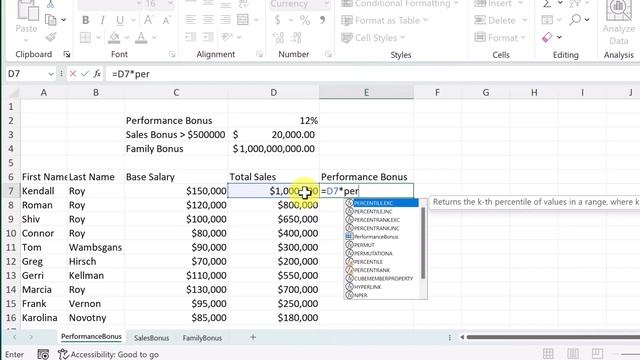
Task: Click the horizontal sheet scrollbar
Action: [553, 337]
